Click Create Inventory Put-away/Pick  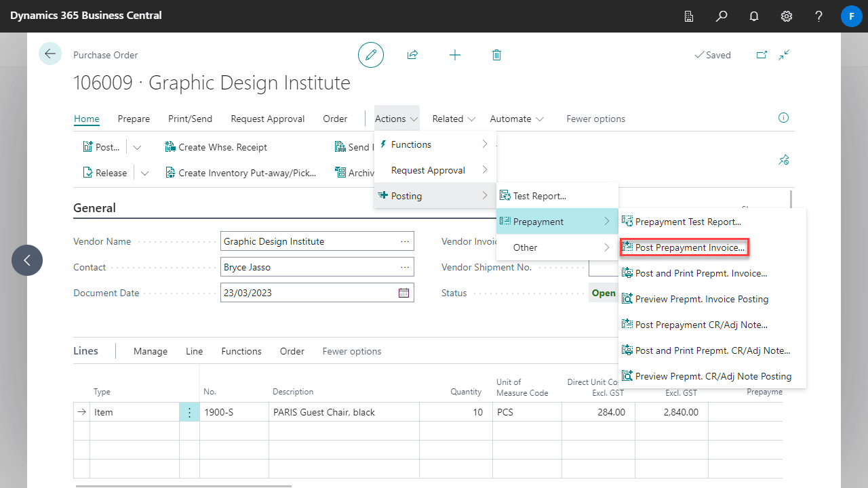(x=241, y=173)
